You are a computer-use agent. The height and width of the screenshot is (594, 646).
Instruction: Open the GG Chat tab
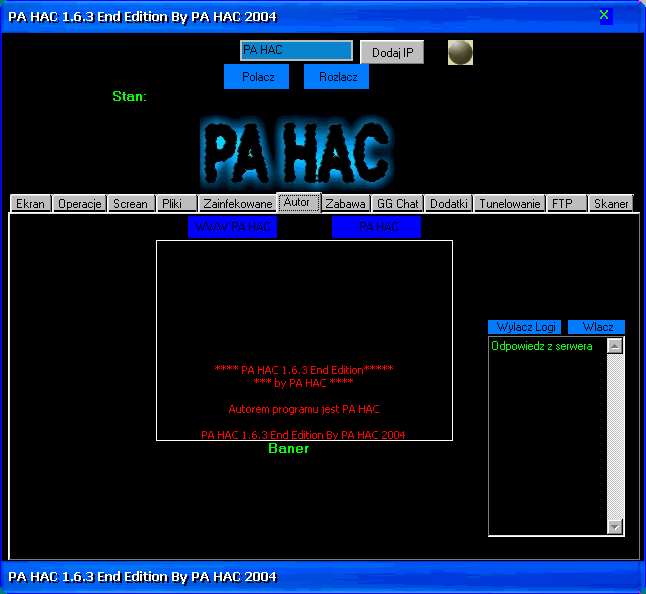pyautogui.click(x=398, y=203)
